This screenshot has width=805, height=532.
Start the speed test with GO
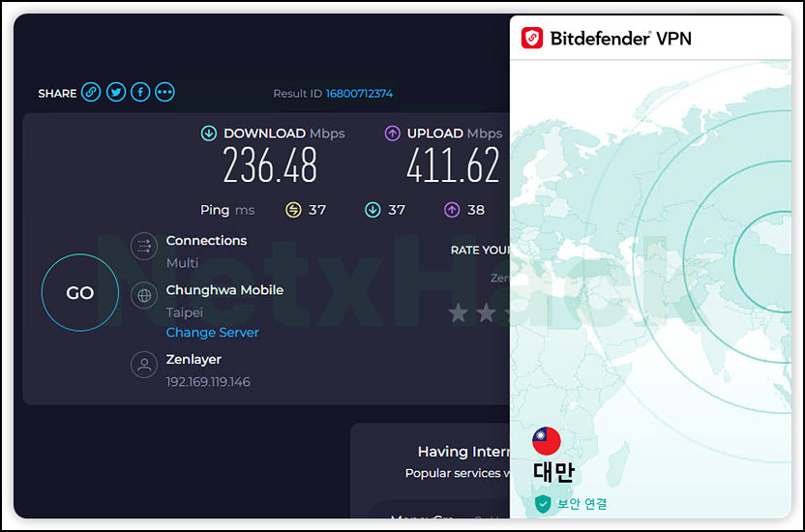click(80, 292)
